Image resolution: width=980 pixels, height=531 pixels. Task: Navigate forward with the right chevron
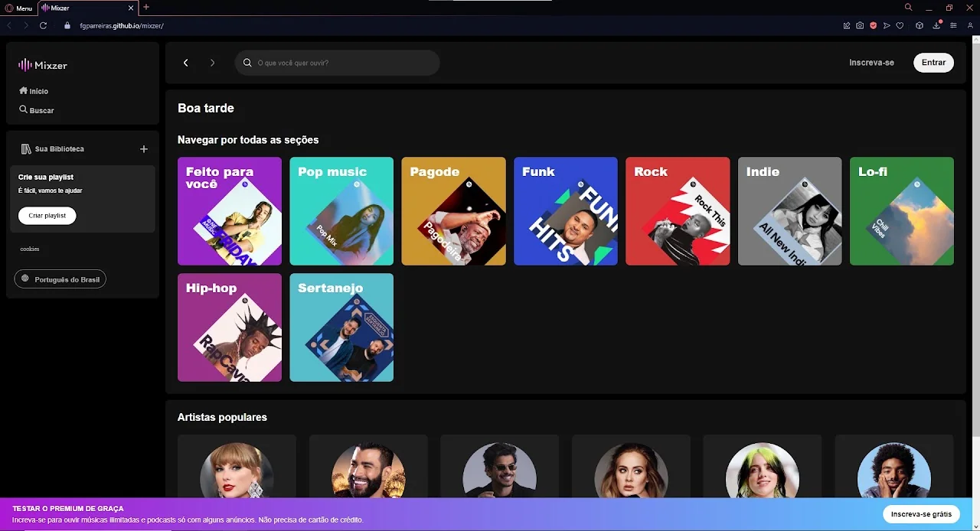212,63
